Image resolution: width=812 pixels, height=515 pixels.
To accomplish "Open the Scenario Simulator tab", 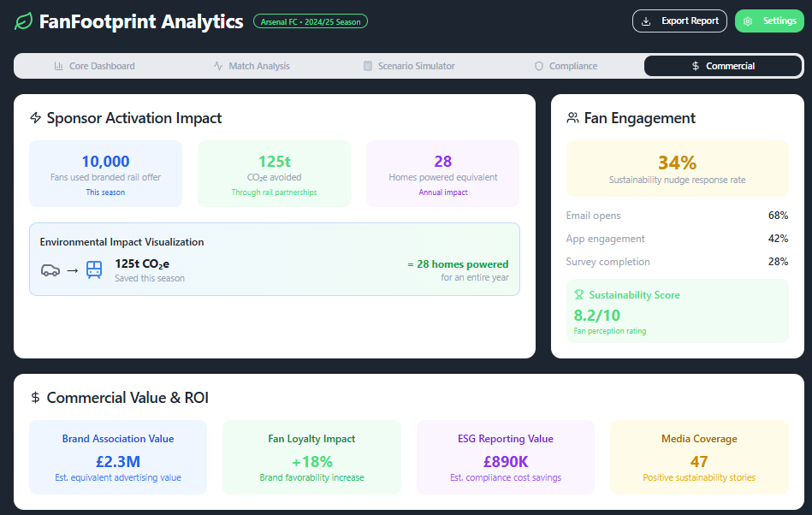I will point(409,66).
